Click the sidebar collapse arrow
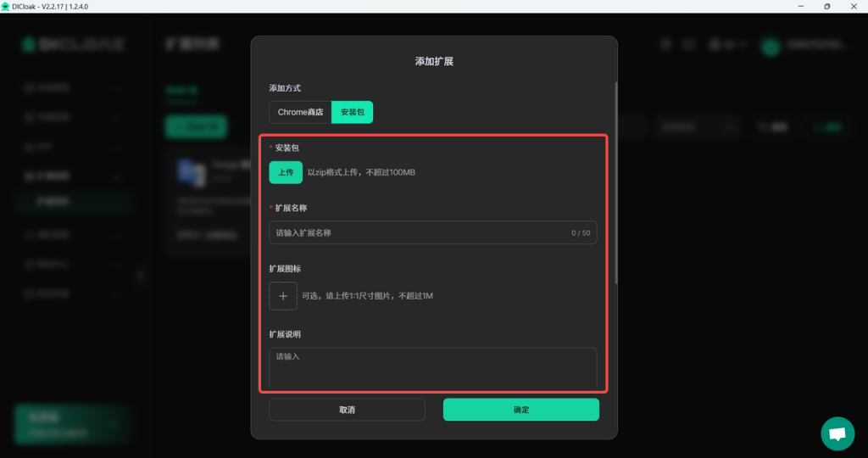868x458 pixels. click(141, 275)
